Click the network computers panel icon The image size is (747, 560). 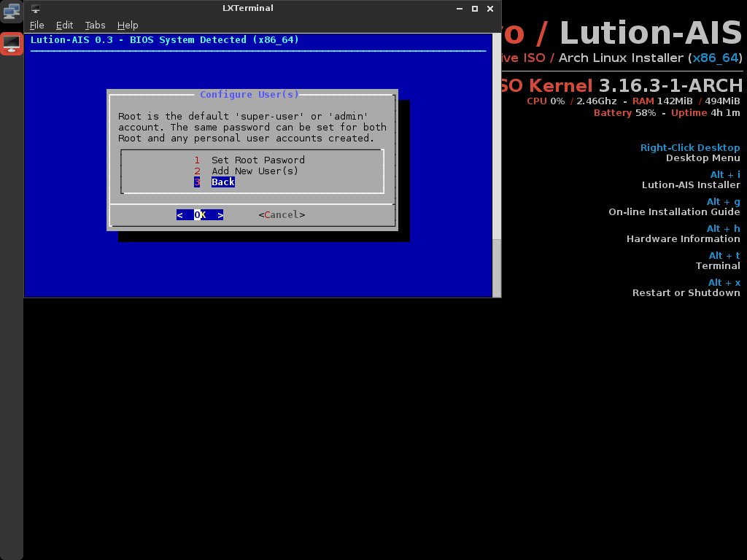coord(12,12)
